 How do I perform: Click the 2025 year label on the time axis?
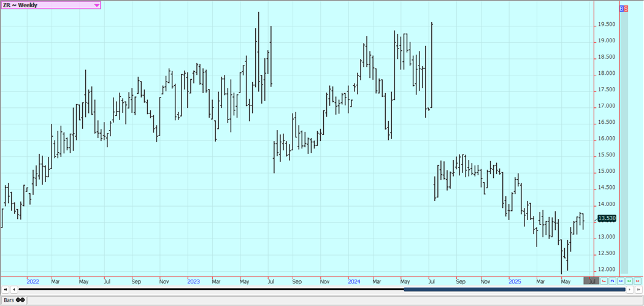tap(515, 281)
